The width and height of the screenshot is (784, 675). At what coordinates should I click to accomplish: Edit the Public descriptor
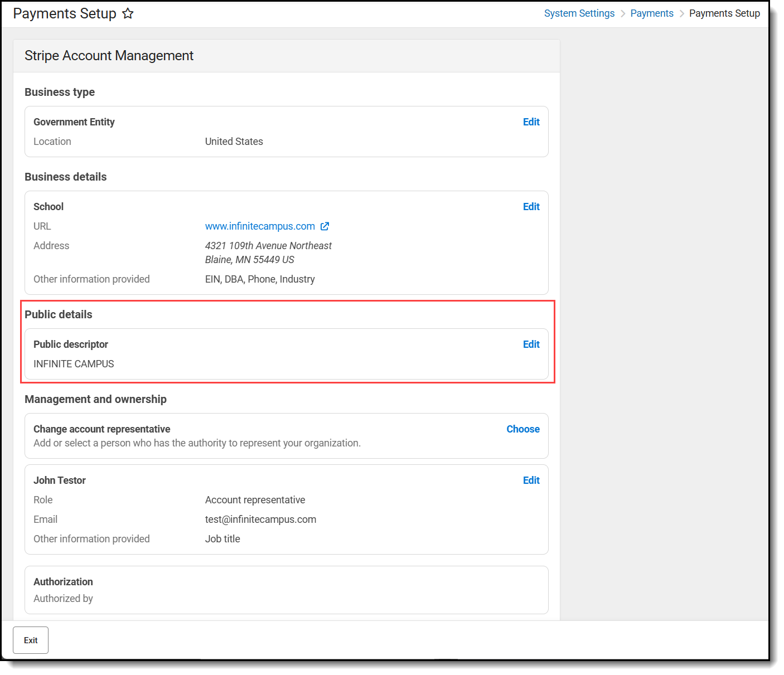click(531, 344)
